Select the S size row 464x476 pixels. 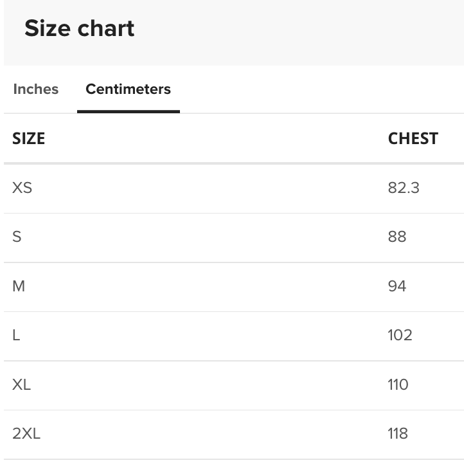tap(234, 238)
